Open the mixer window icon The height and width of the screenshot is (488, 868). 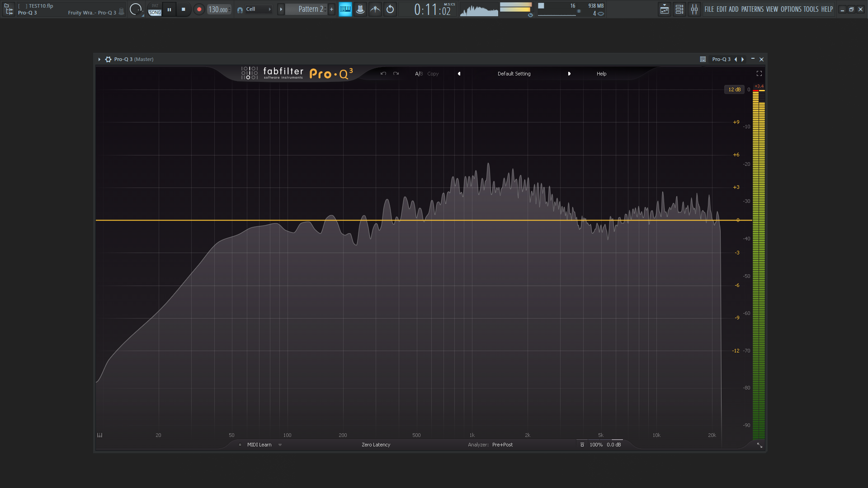(694, 9)
